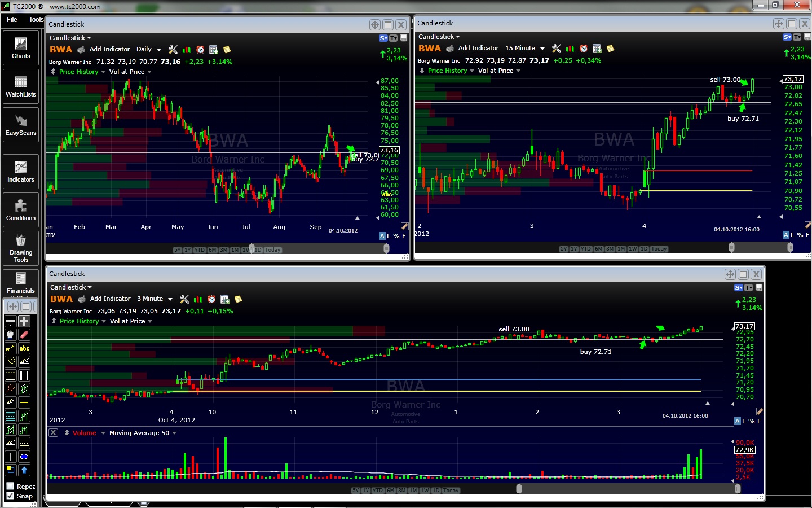The image size is (812, 508).
Task: Open the File menu
Action: pyautogui.click(x=12, y=20)
